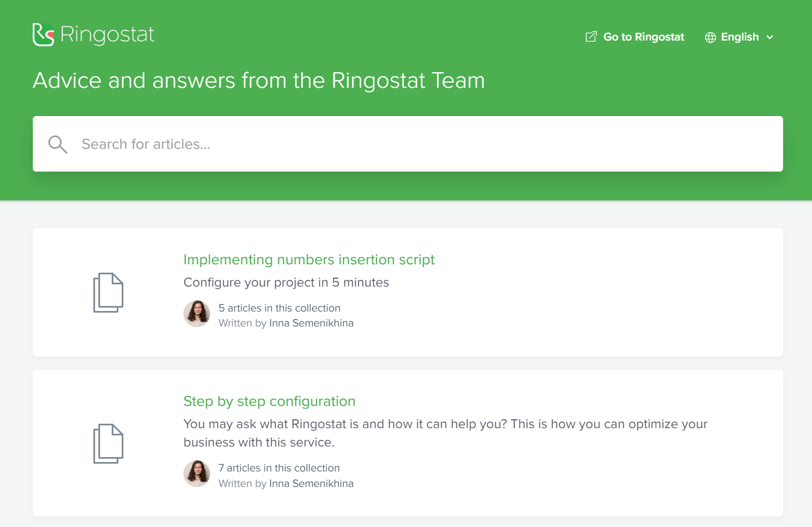Expand the English language chevron

click(x=770, y=37)
